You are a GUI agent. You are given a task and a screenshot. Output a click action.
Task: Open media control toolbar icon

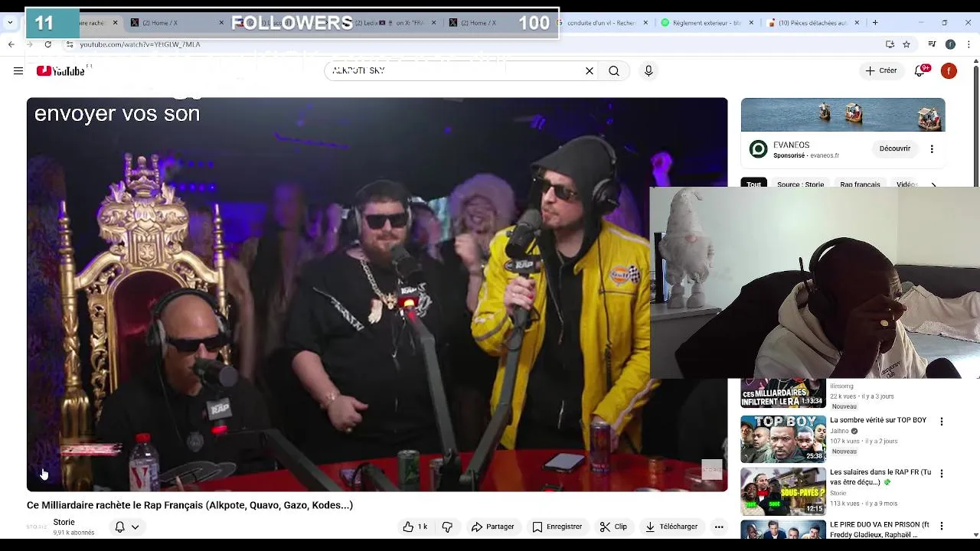[932, 44]
